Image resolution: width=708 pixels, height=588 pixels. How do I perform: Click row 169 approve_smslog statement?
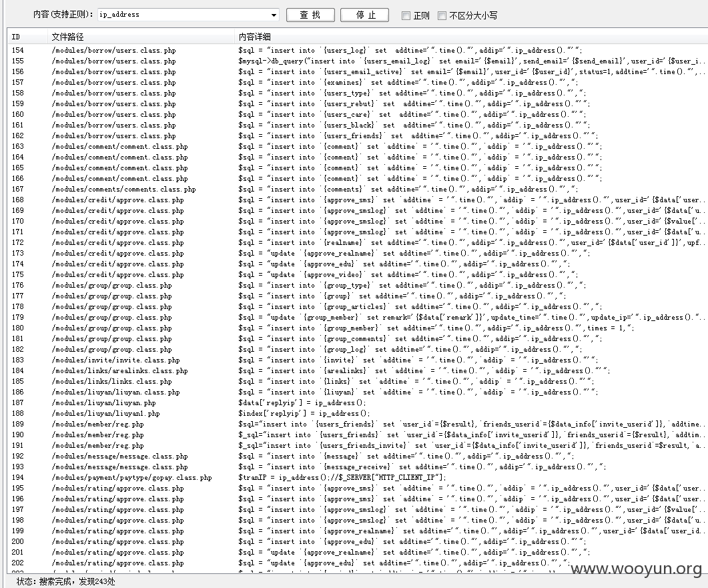click(x=471, y=210)
